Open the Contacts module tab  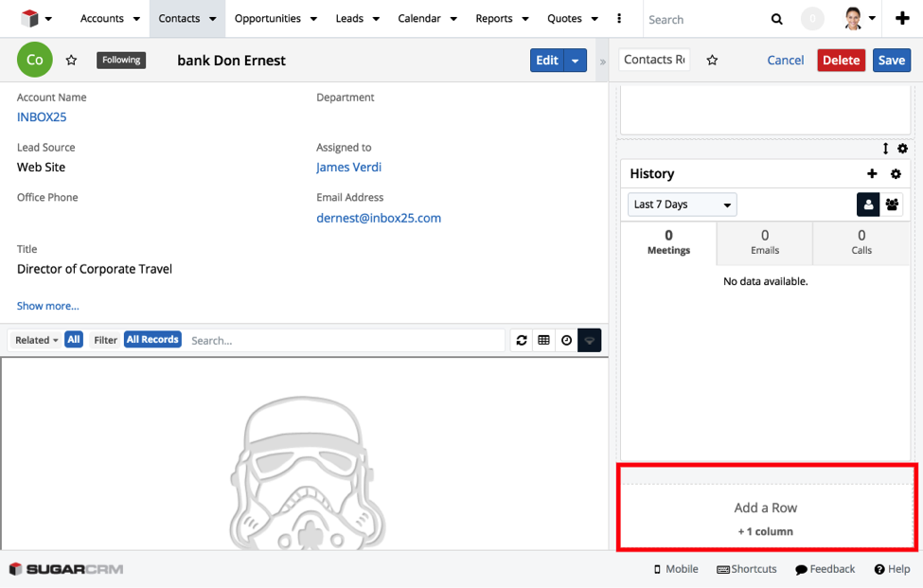179,18
